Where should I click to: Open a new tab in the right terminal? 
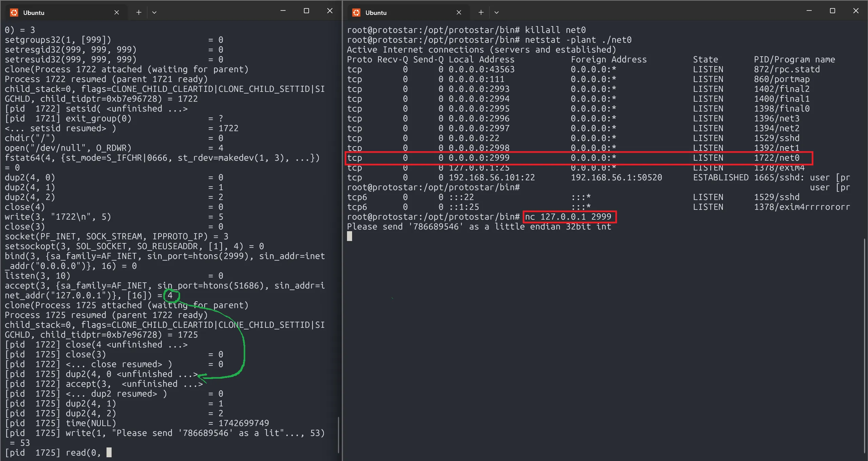coord(481,12)
